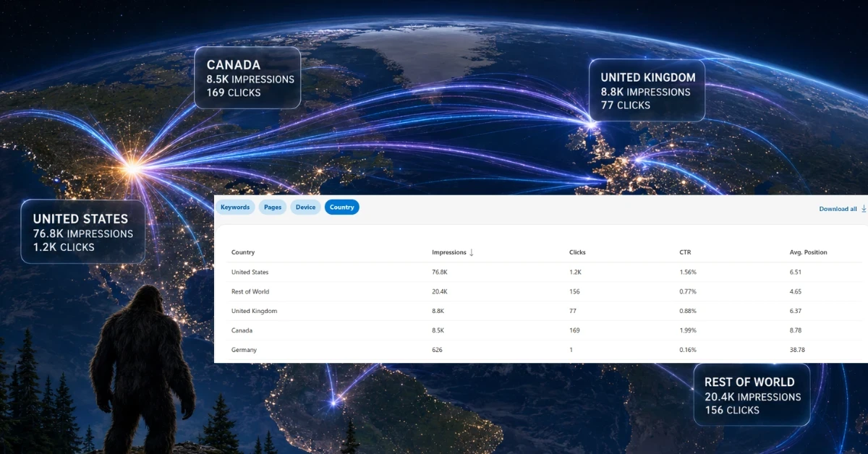Click the 0.77% CTR cell
Image resolution: width=868 pixels, height=454 pixels.
[x=688, y=291]
